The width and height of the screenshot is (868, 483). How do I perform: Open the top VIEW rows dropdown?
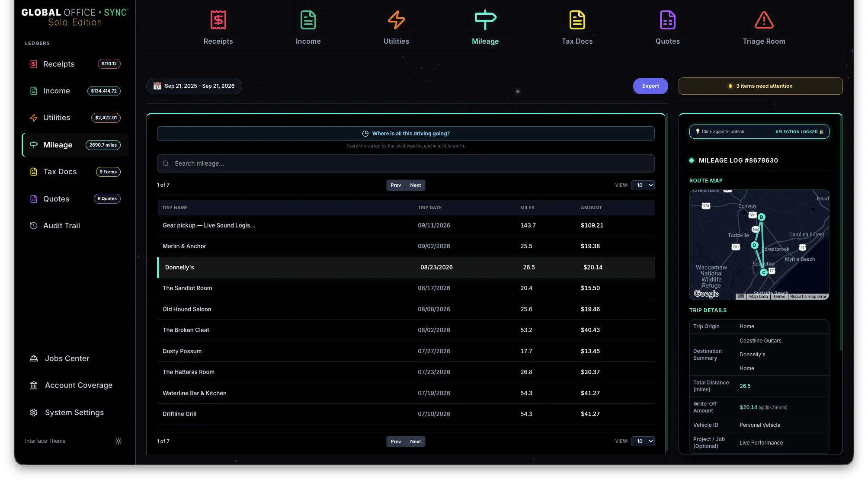click(643, 185)
